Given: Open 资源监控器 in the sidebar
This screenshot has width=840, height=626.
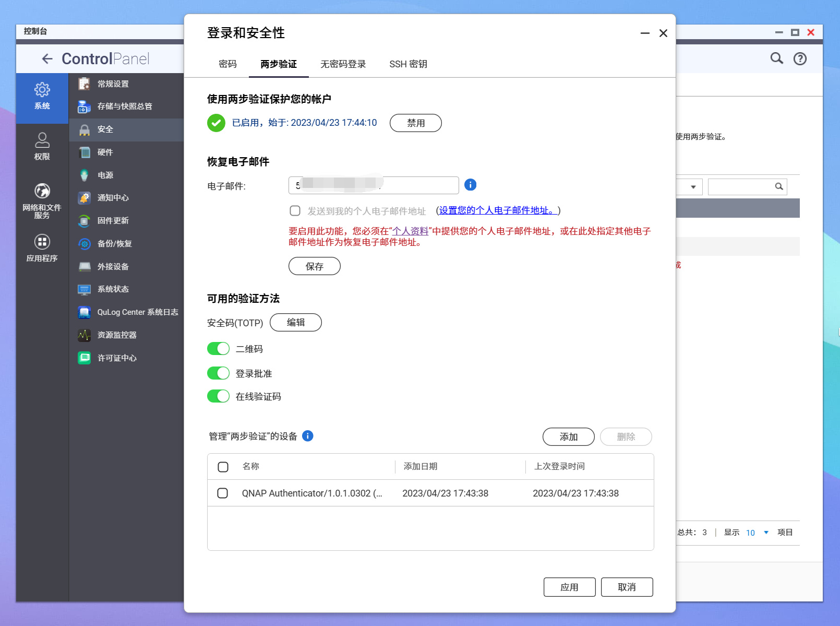Looking at the screenshot, I should click(x=126, y=335).
